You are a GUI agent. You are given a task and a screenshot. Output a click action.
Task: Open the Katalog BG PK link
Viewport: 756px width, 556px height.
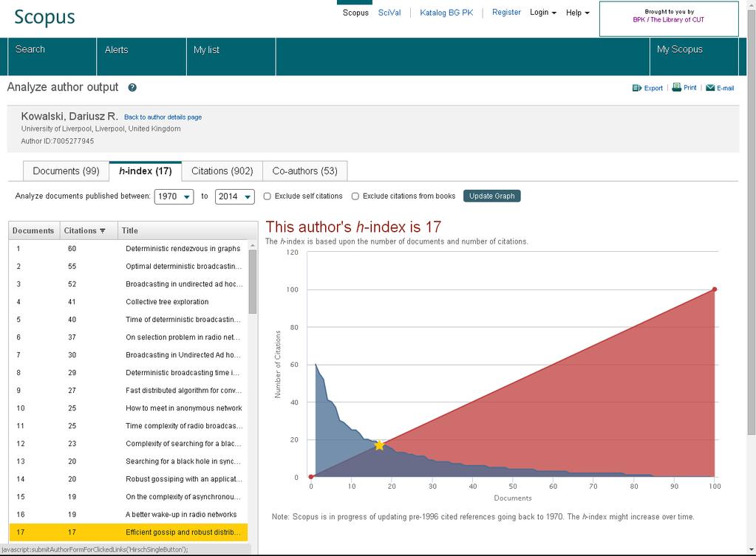point(446,13)
